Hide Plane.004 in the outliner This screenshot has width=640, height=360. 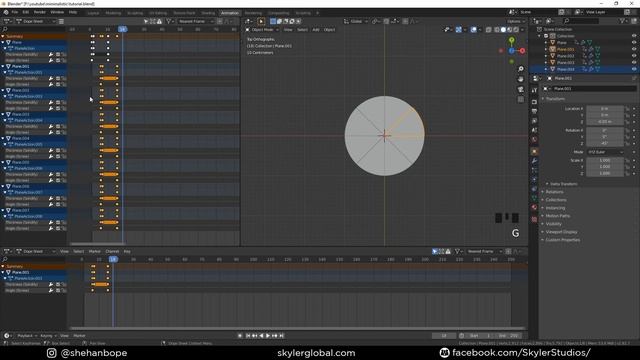634,69
